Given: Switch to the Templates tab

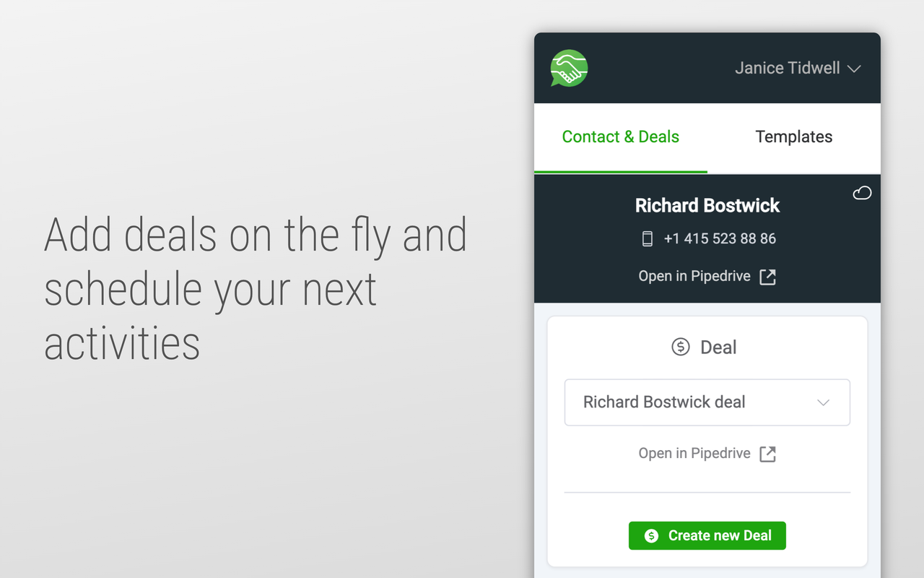Looking at the screenshot, I should click(x=794, y=137).
